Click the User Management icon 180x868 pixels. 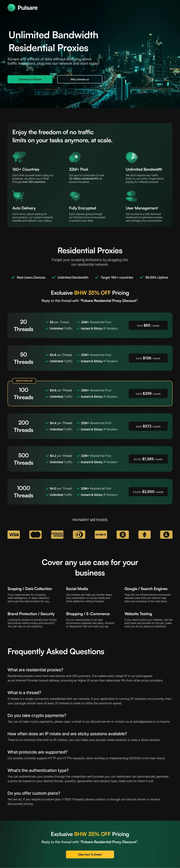[x=131, y=195]
